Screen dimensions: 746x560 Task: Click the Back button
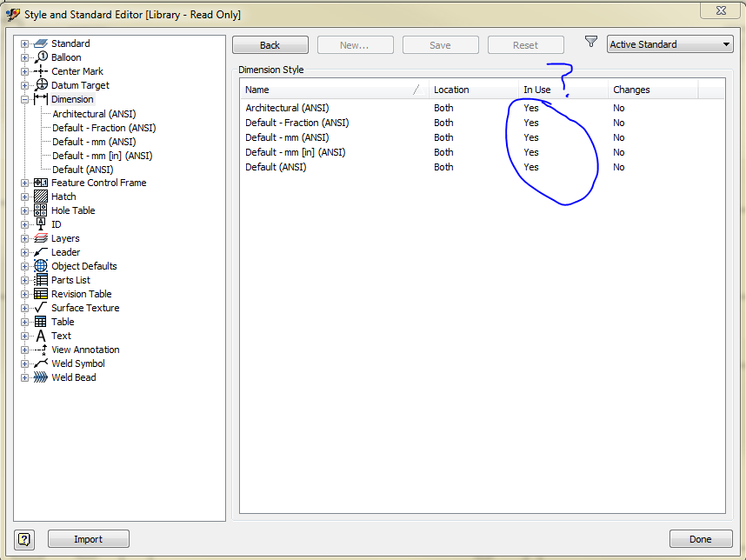[270, 45]
